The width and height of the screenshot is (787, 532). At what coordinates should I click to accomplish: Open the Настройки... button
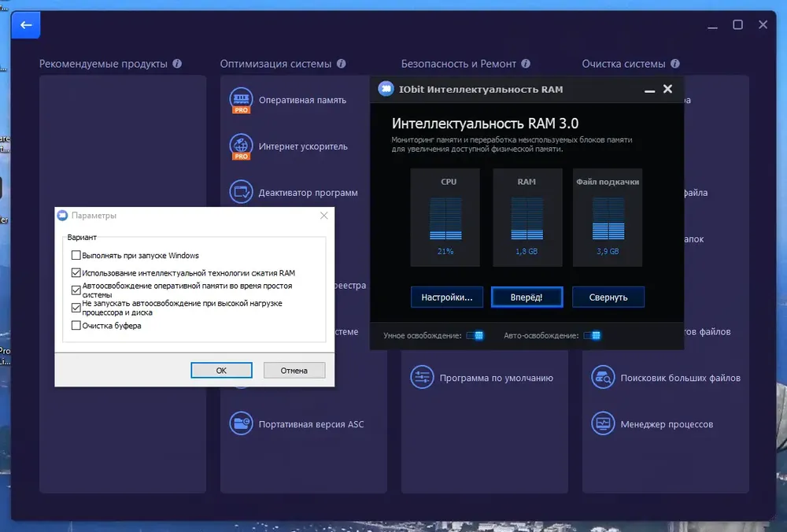pos(447,297)
